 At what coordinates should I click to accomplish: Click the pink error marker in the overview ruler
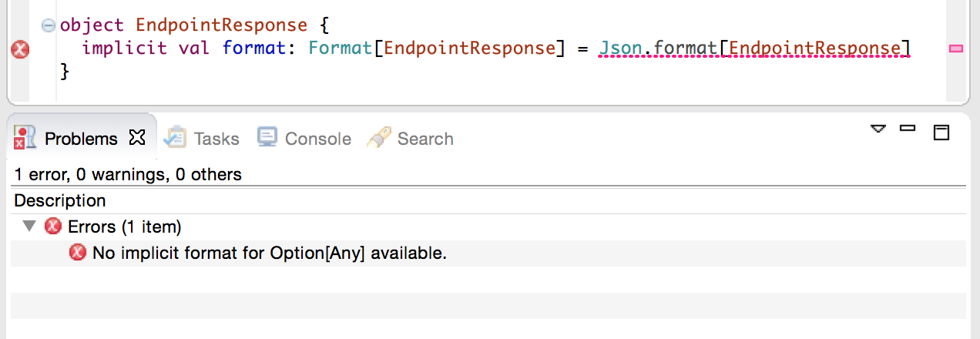pos(956,49)
